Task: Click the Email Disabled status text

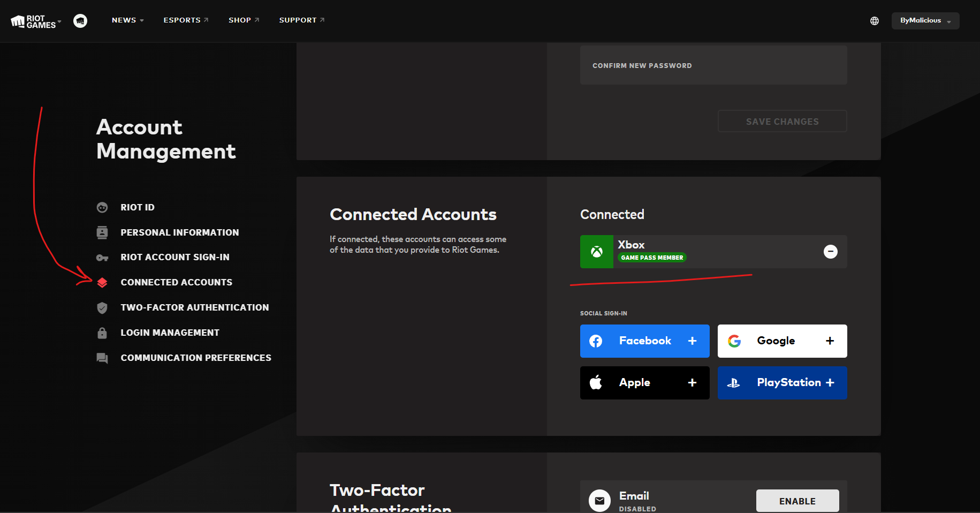Action: pyautogui.click(x=637, y=509)
